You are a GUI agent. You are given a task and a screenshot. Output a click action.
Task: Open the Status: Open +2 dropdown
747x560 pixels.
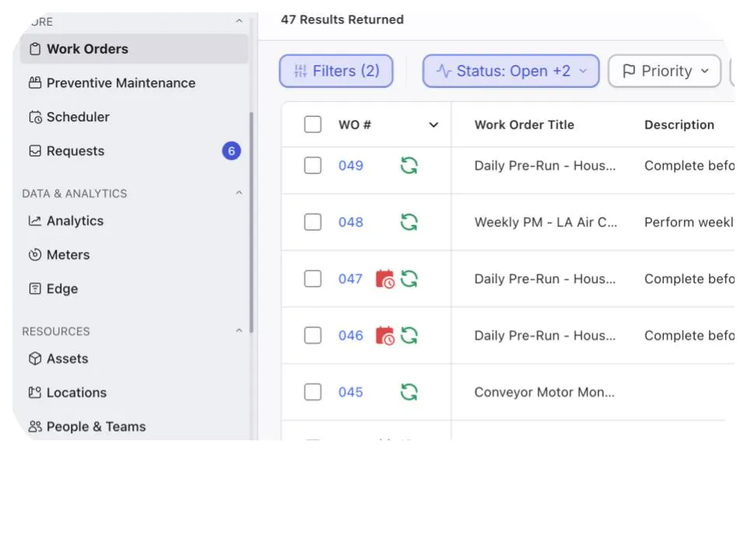point(510,71)
